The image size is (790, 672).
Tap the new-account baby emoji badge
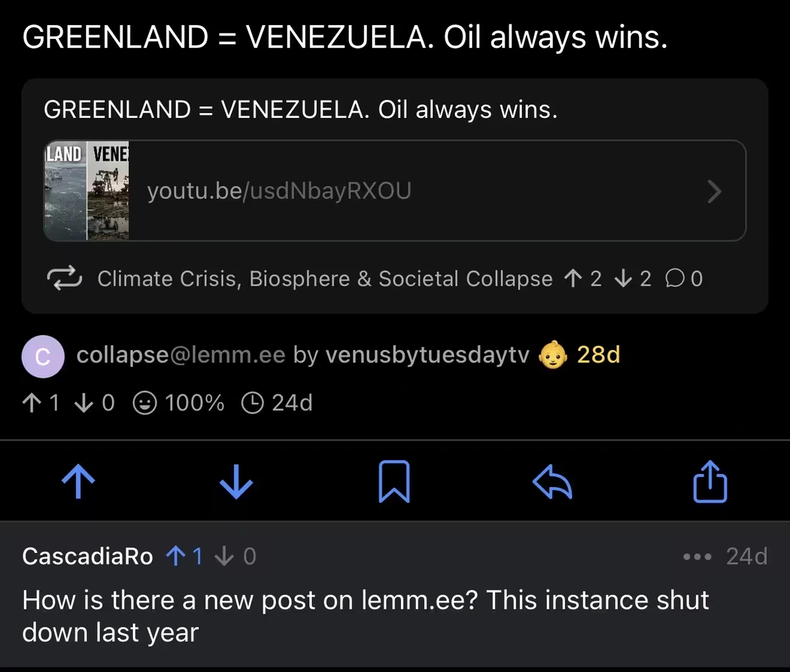tap(552, 355)
